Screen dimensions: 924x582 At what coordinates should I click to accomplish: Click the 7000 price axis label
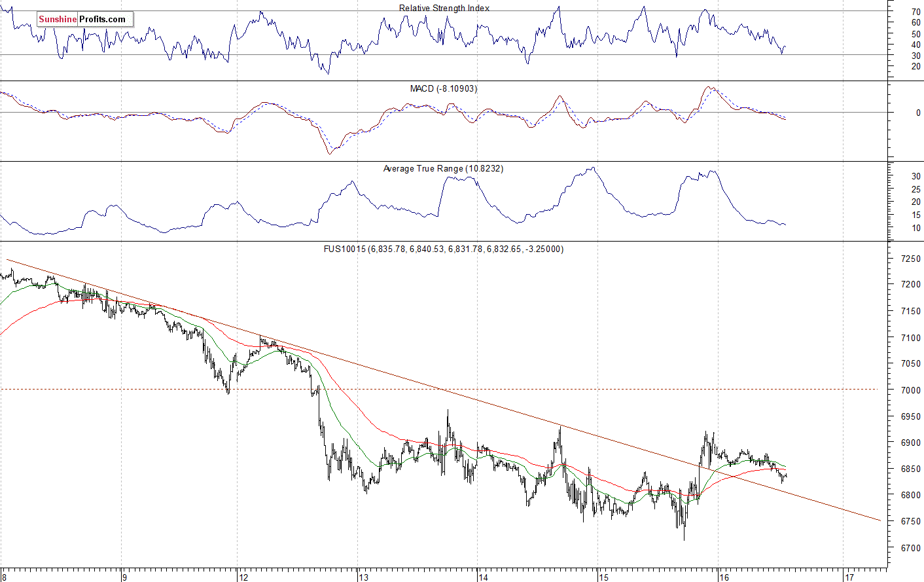pos(911,390)
